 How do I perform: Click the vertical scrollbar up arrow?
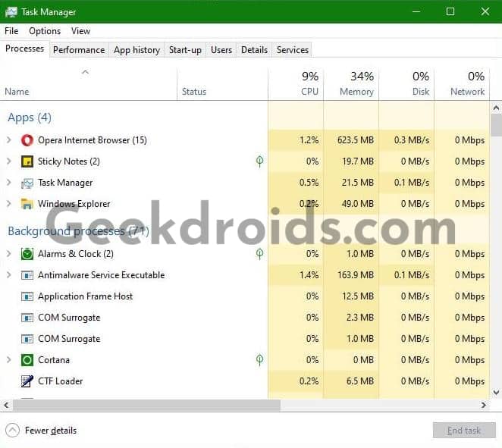(x=496, y=108)
